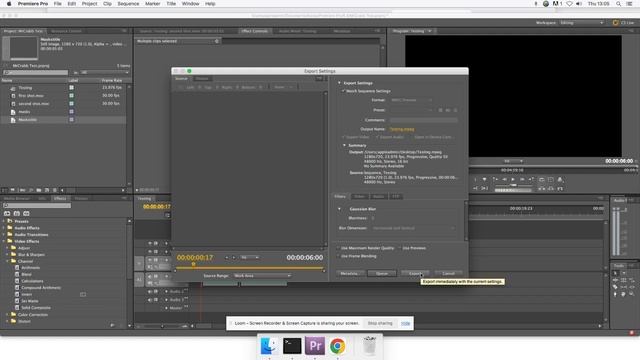This screenshot has height=360, width=640.
Task: Click Stop sharing in the Loom bar
Action: click(x=380, y=323)
